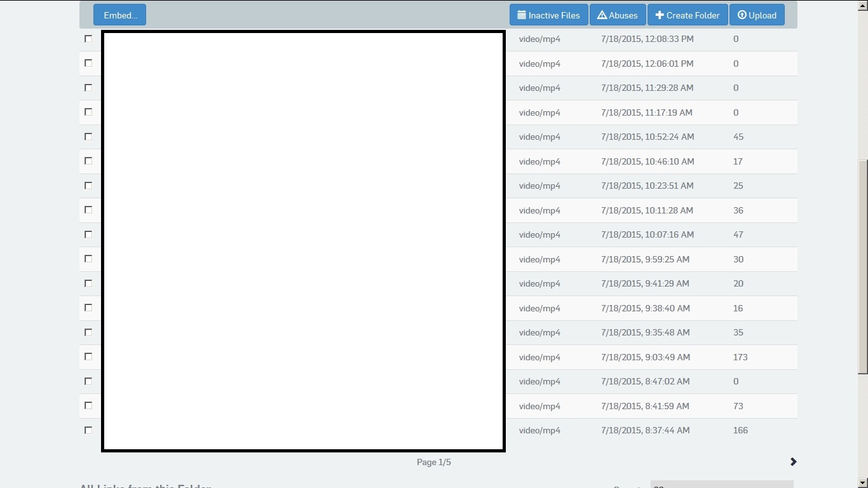Tick checkbox for 10:23:51 AM row

pos(88,186)
